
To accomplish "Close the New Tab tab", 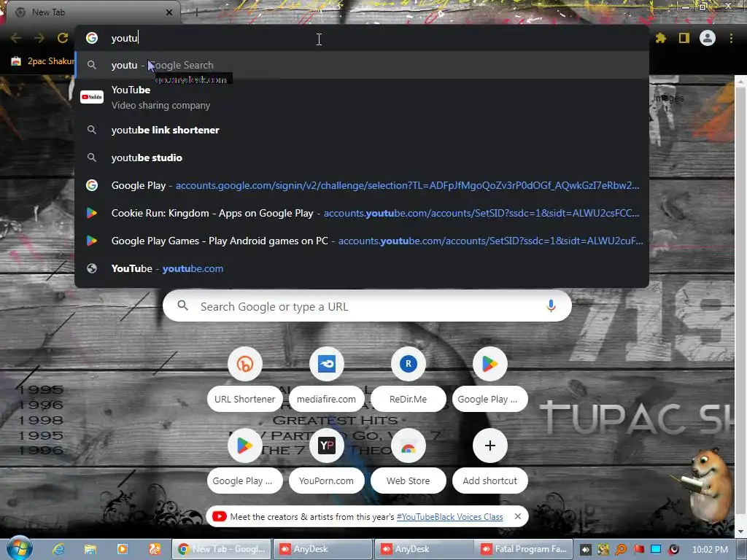I will (169, 12).
